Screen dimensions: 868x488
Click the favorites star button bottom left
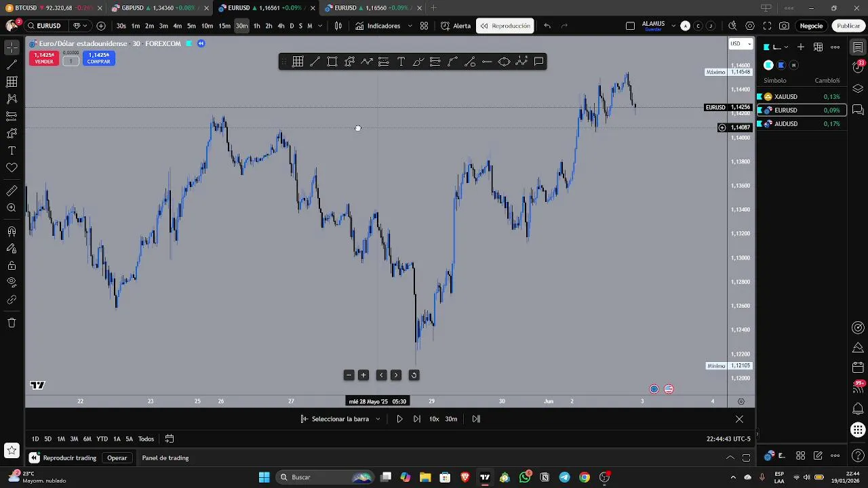point(12,450)
